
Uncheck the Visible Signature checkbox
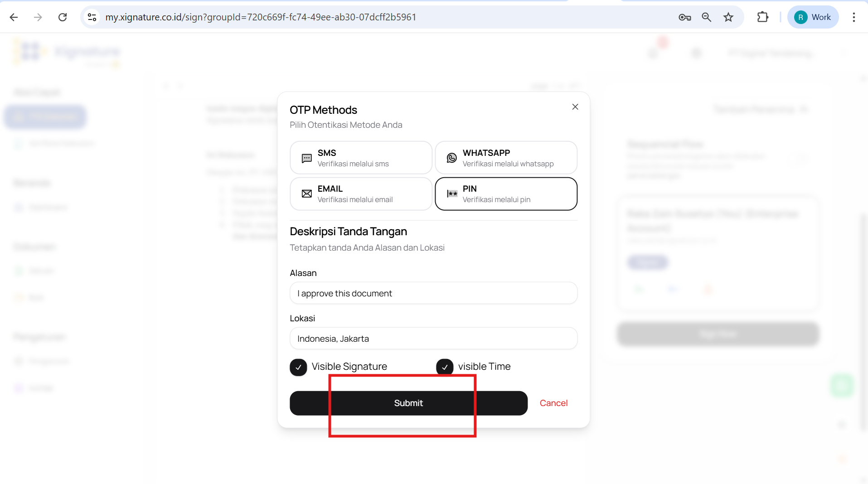pyautogui.click(x=298, y=367)
